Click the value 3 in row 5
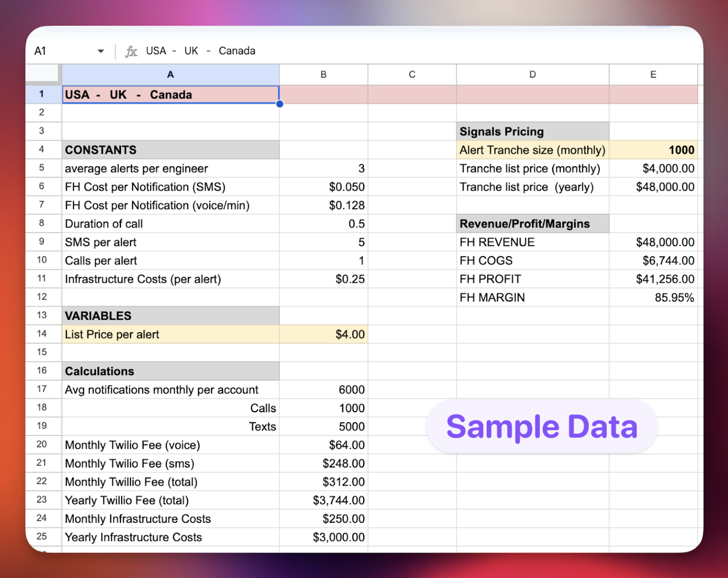Screen dimensions: 728x578 point(324,168)
